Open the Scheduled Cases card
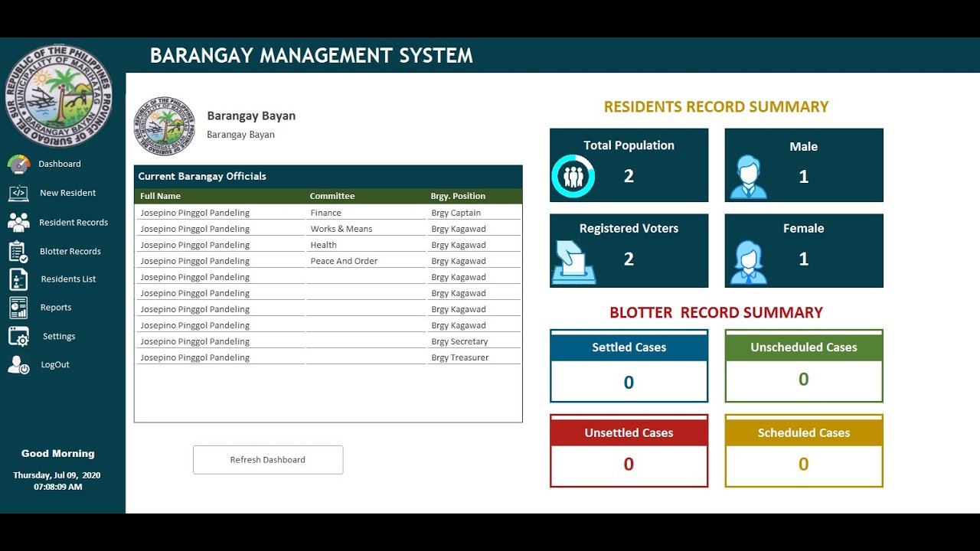 pyautogui.click(x=804, y=451)
